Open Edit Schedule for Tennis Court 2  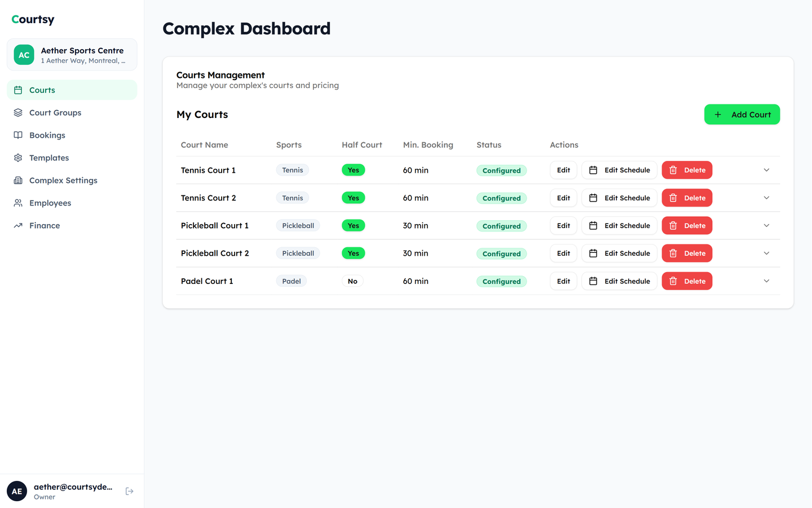(x=619, y=198)
